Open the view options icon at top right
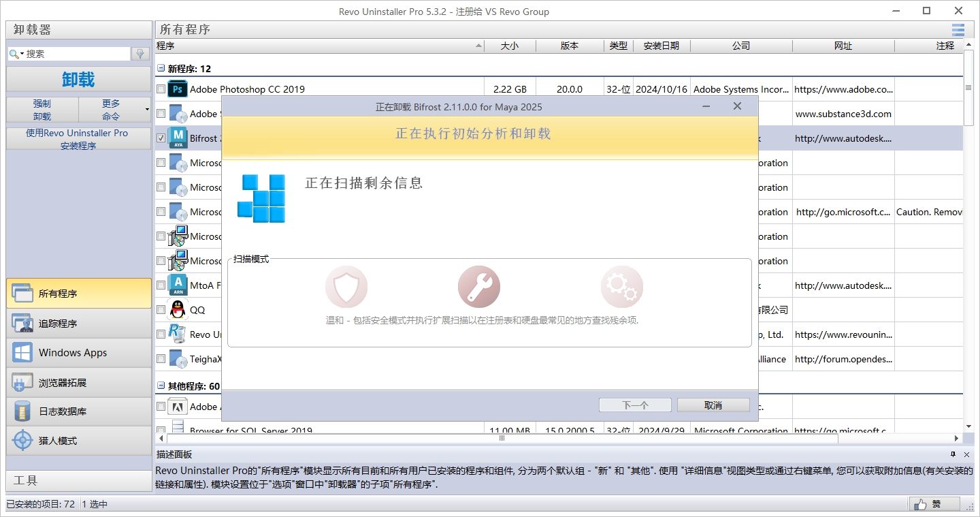Viewport: 980px width, 517px height. [958, 29]
